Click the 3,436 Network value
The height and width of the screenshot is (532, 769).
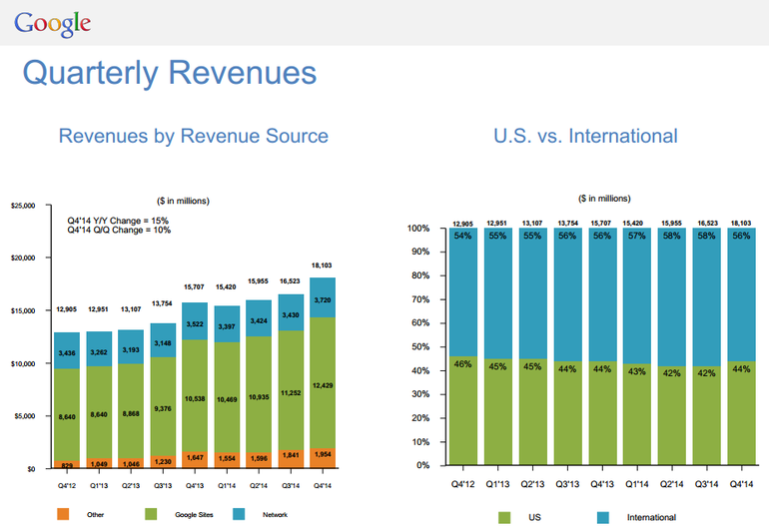pyautogui.click(x=67, y=353)
